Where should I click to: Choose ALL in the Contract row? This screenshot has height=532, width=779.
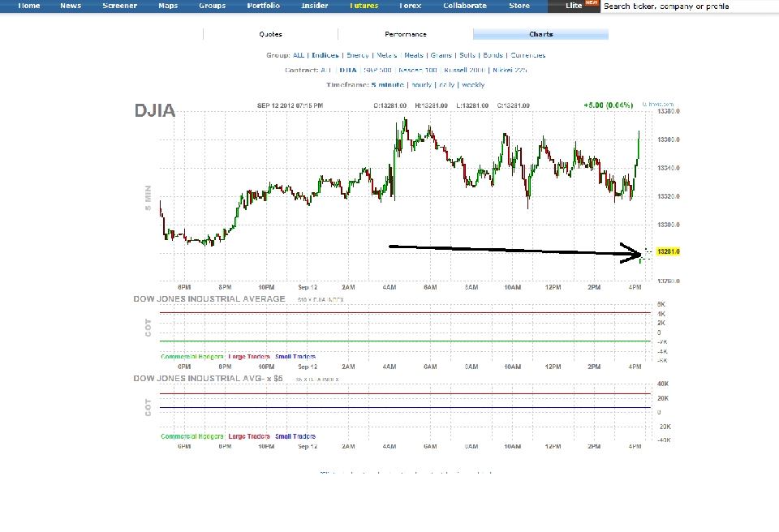point(326,70)
